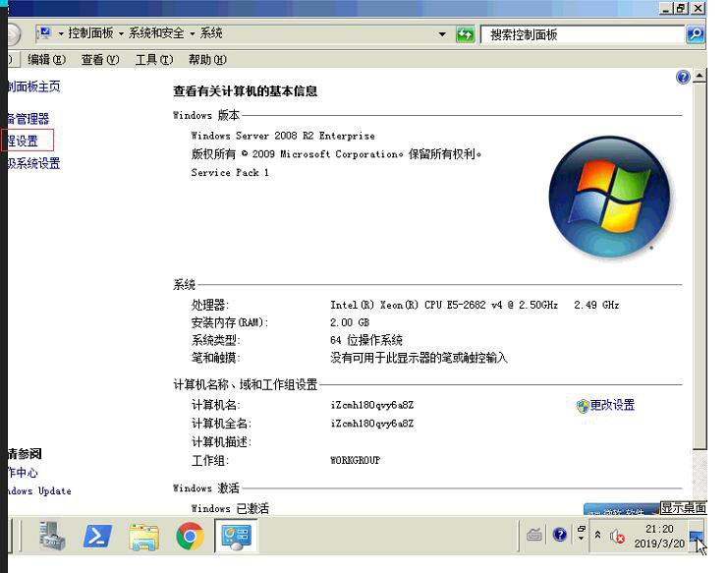Viewport: 728px width, 573px height.
Task: Open Windows Update link in sidebar
Action: pyautogui.click(x=39, y=491)
